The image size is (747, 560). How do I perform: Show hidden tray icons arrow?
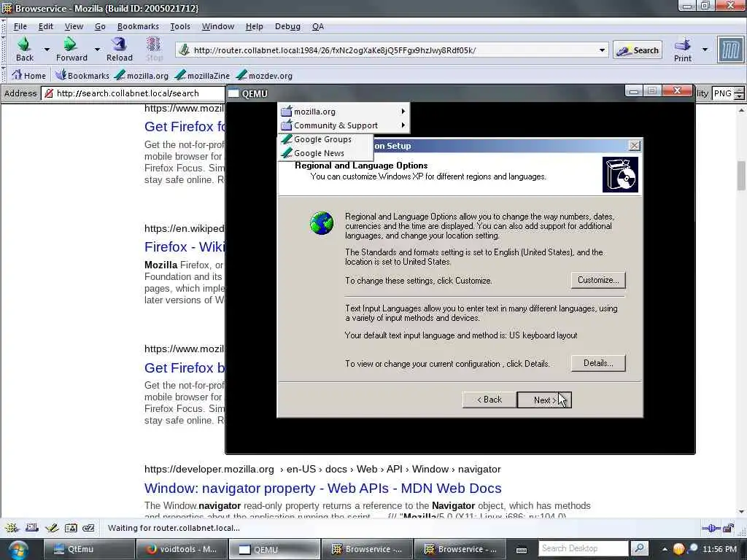665,550
